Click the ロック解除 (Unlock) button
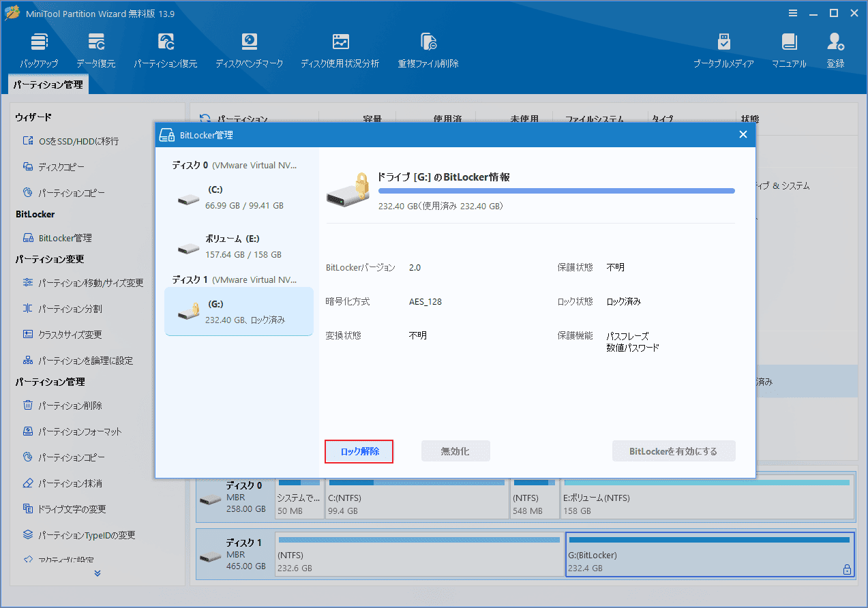 (359, 451)
